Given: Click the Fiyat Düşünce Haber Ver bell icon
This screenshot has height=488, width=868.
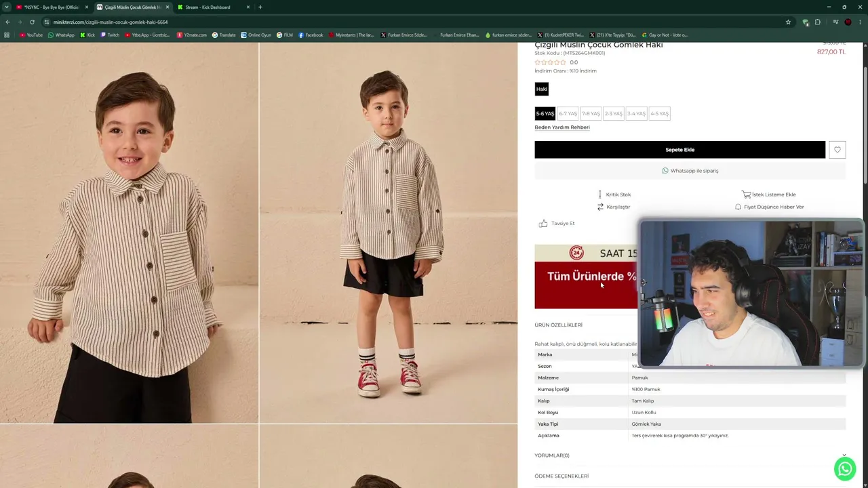Looking at the screenshot, I should coord(738,207).
